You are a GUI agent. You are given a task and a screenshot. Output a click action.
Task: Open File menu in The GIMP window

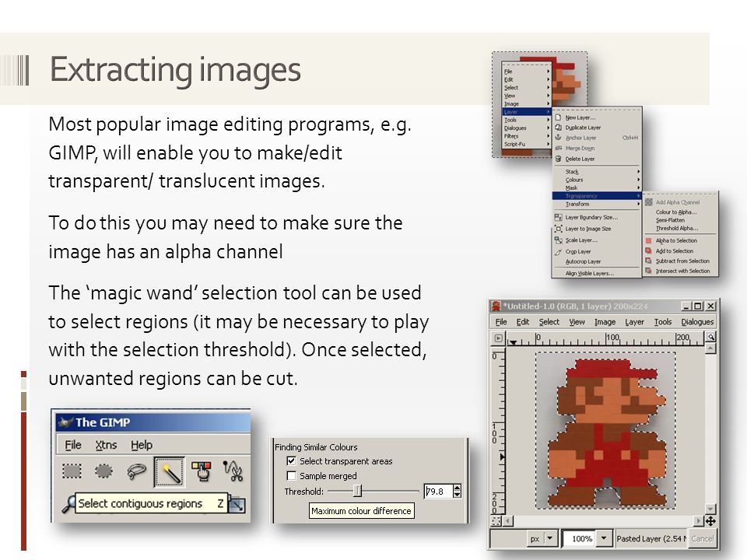[x=73, y=445]
